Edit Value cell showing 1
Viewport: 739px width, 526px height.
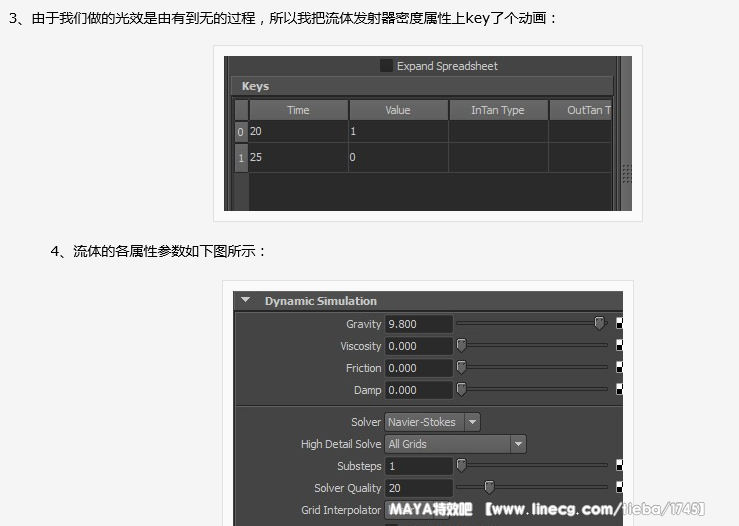click(x=398, y=132)
